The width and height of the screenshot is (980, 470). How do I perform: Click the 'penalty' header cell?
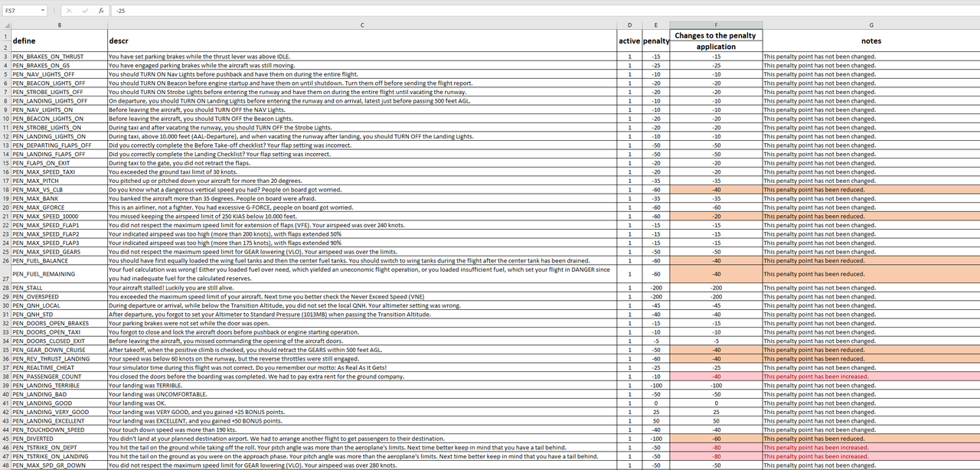[x=655, y=41]
